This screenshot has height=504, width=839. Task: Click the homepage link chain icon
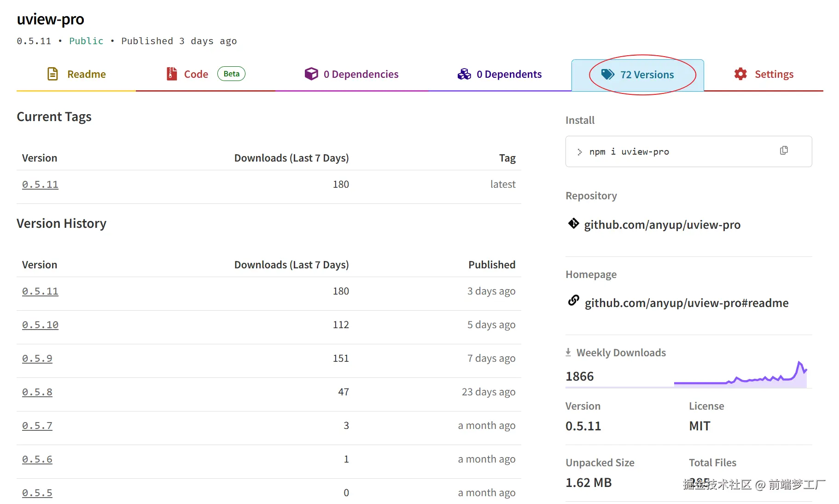click(x=573, y=301)
